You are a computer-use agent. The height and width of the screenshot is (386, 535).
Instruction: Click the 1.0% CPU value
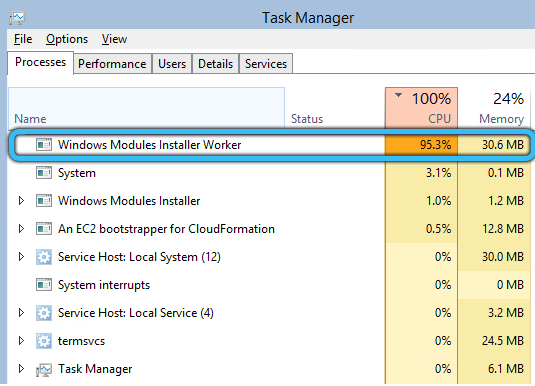pyautogui.click(x=438, y=201)
